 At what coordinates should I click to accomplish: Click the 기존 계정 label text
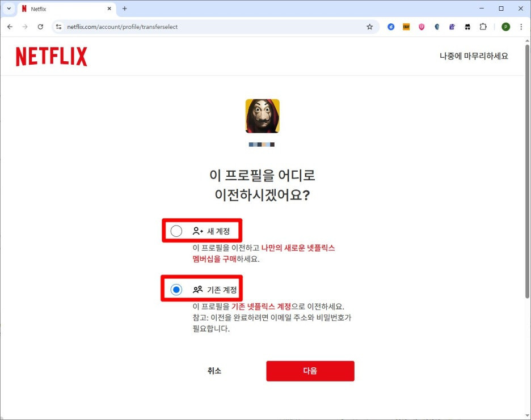pos(222,290)
